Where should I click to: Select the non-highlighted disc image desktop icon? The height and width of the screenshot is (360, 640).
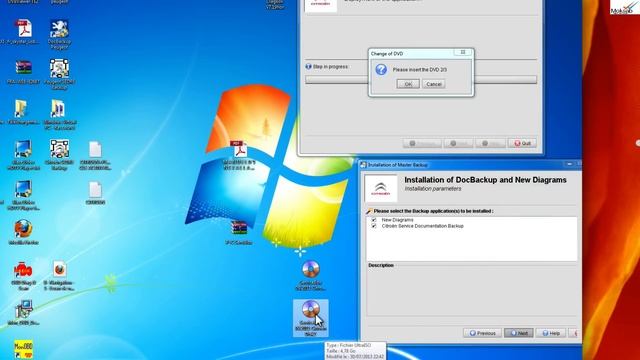click(311, 275)
